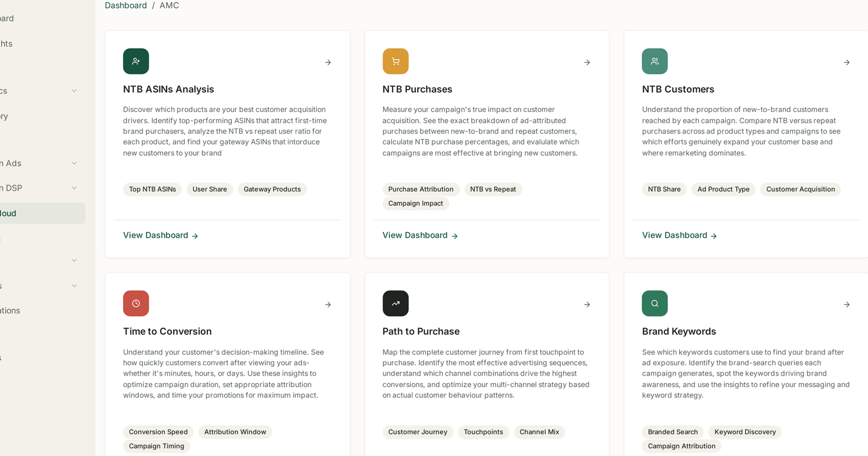Image resolution: width=868 pixels, height=456 pixels.
Task: View Dashboard for NTB Purchases
Action: 420,235
